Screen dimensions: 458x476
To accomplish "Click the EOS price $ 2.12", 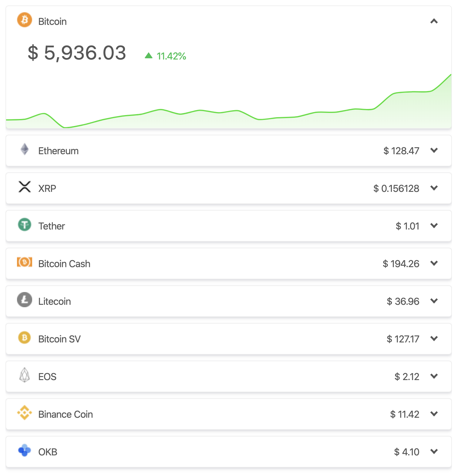I will (407, 377).
